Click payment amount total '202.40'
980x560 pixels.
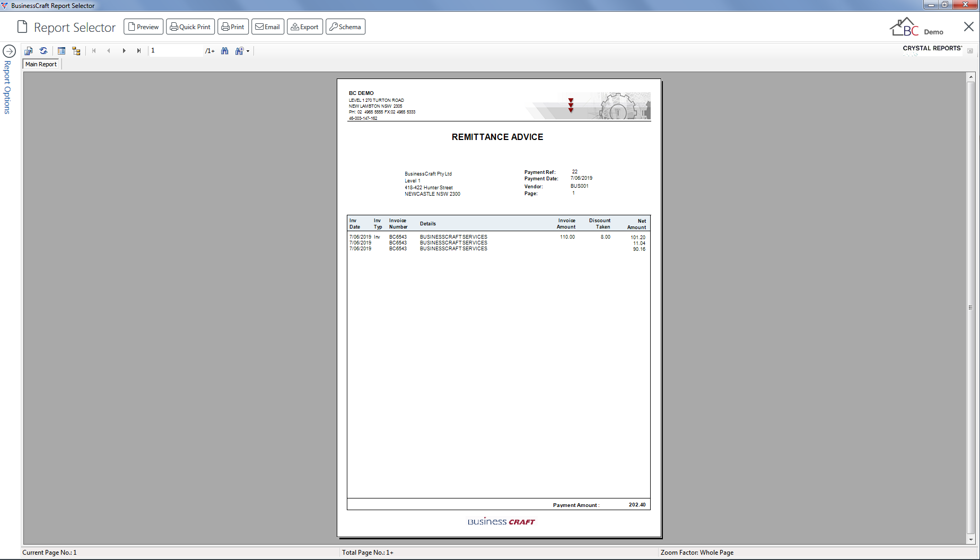point(637,505)
